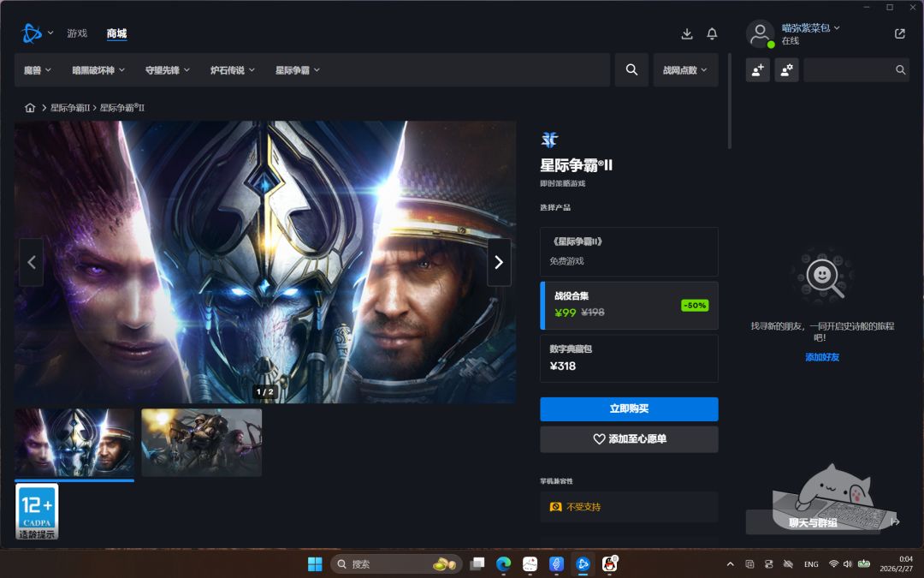Switch to the 商城 tab

click(116, 33)
